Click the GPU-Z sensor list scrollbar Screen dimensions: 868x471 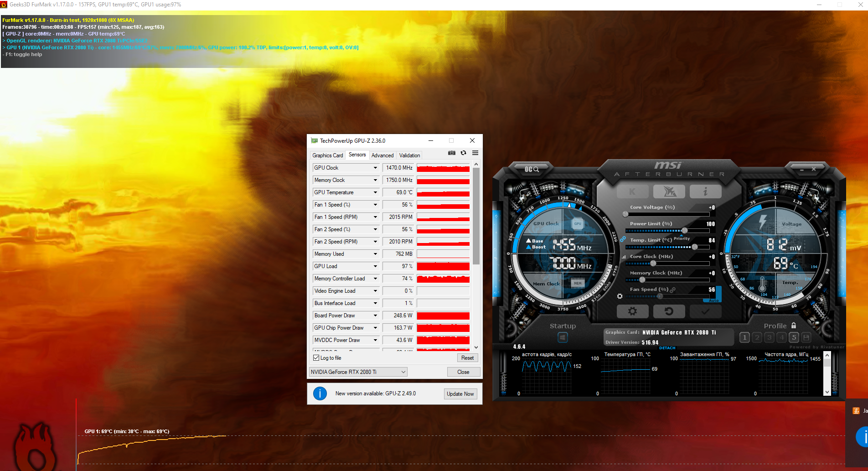[476, 216]
